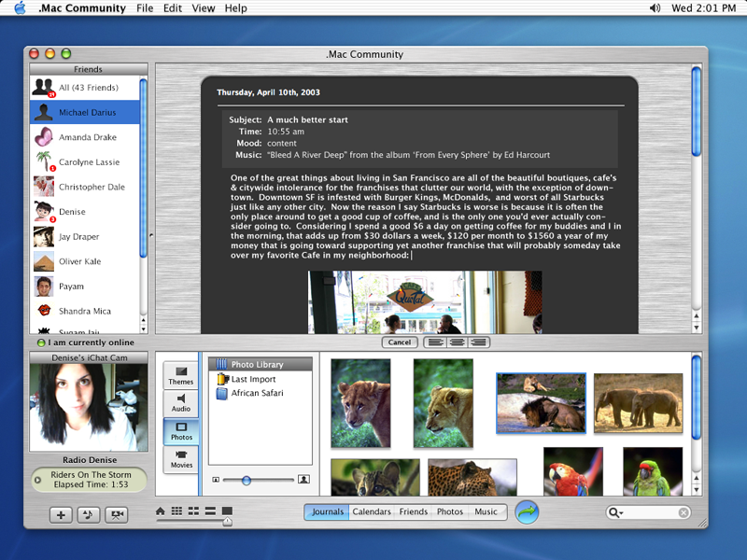
Task: Click the photo browser scroll down arrow
Action: point(696,490)
